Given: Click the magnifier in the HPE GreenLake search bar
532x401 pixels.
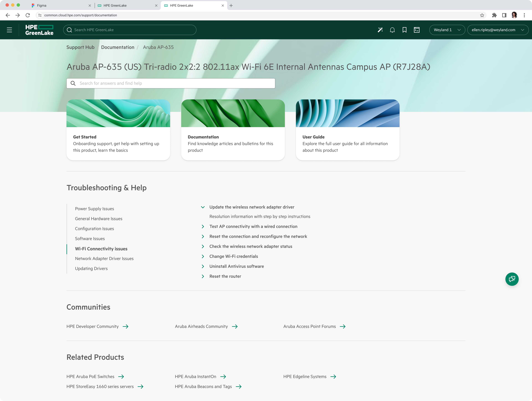Looking at the screenshot, I should tap(70, 30).
